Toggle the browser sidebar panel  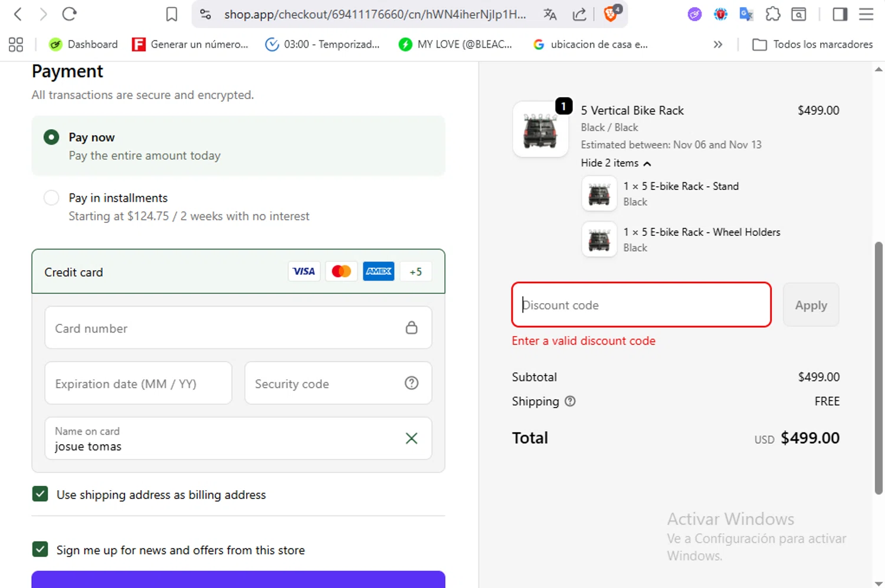pos(840,14)
